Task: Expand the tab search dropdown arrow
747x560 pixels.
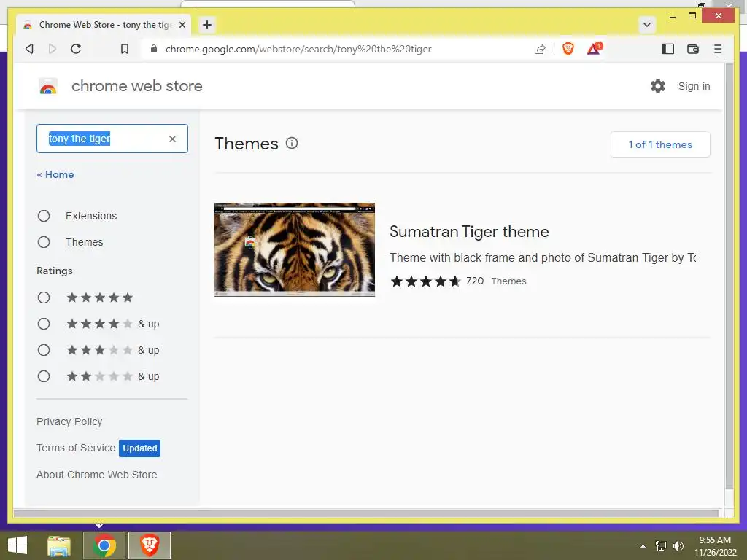Action: pos(647,25)
